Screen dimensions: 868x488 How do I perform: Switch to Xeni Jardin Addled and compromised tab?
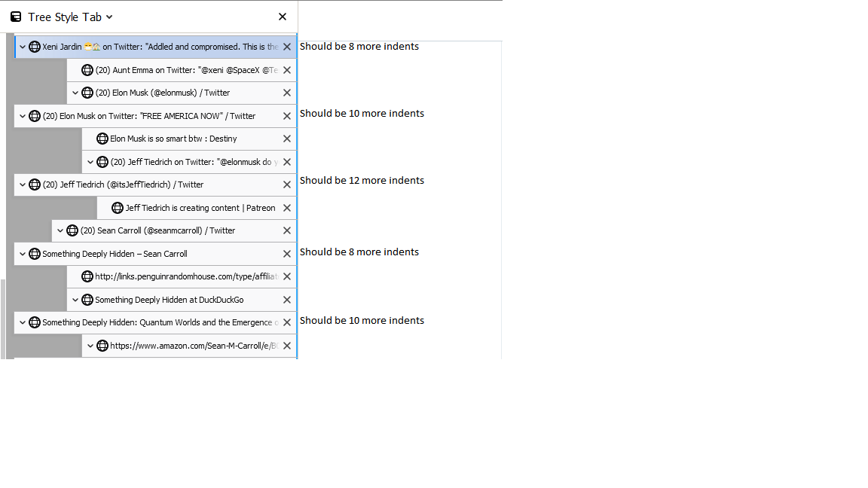(x=155, y=47)
